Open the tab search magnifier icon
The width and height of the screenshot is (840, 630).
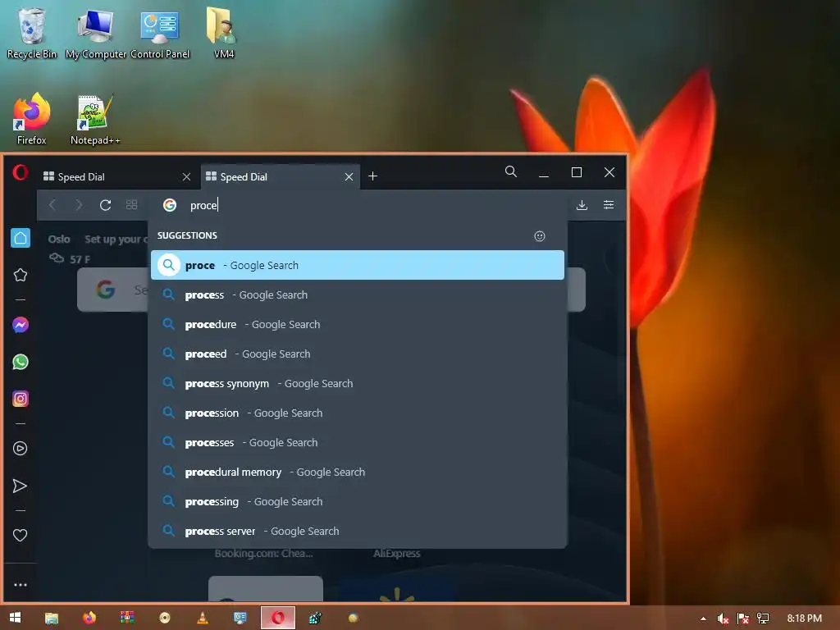[x=511, y=172]
